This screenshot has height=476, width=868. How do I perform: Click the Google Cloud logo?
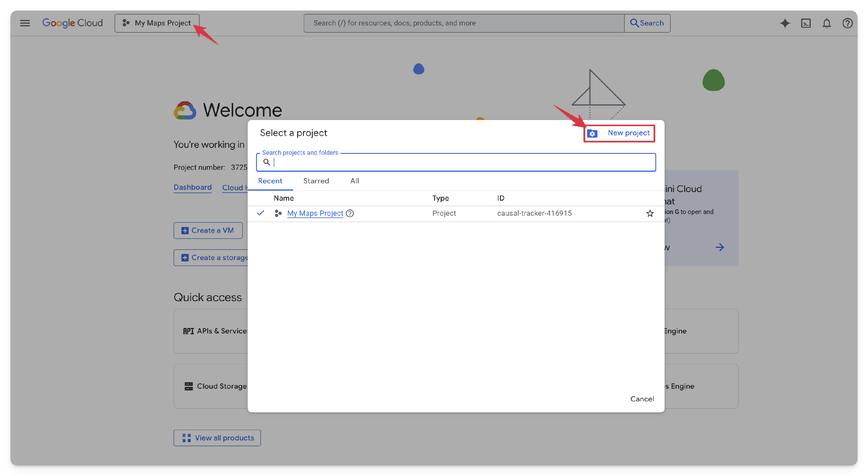pyautogui.click(x=72, y=23)
